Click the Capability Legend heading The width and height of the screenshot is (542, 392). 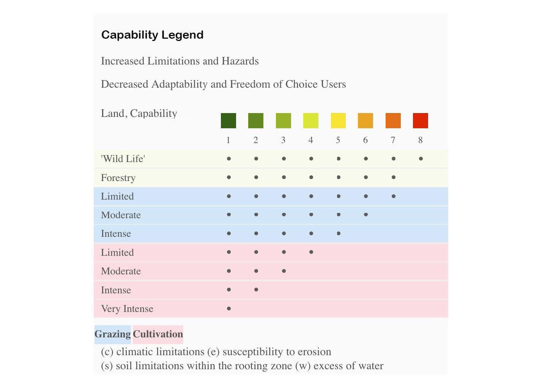(x=152, y=35)
